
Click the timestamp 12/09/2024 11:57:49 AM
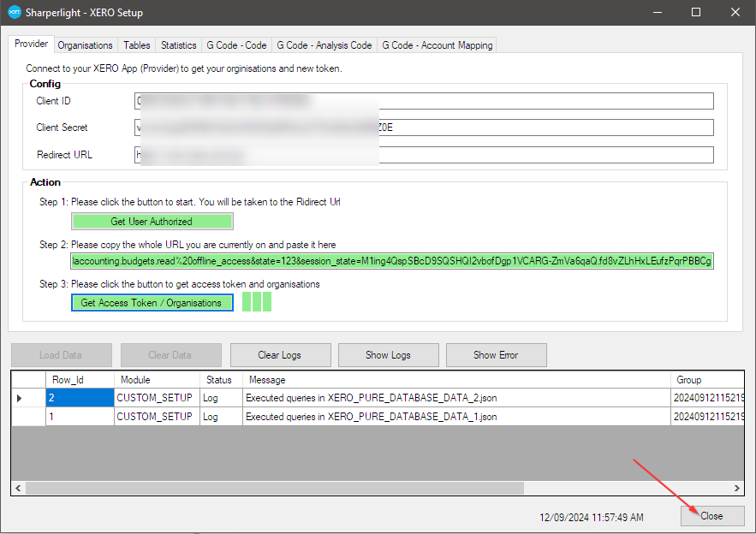point(591,518)
